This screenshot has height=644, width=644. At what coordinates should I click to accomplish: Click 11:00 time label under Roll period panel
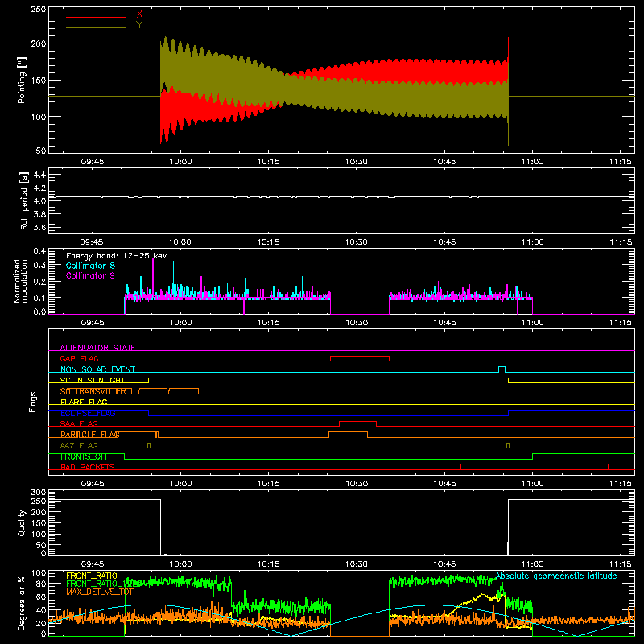[x=532, y=242]
